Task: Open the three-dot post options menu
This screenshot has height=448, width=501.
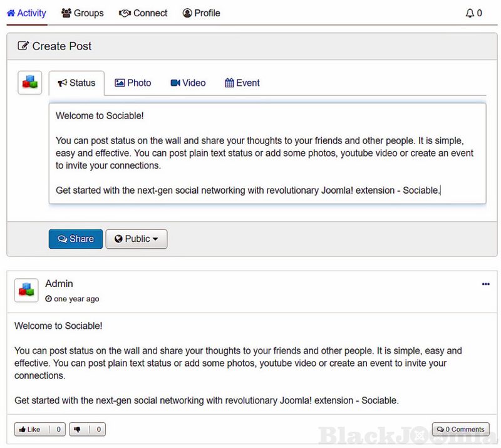Action: [x=485, y=284]
